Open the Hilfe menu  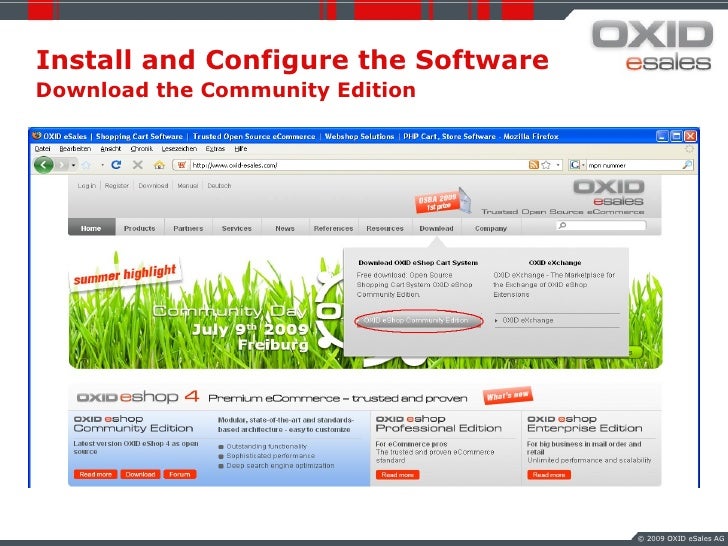[x=240, y=149]
